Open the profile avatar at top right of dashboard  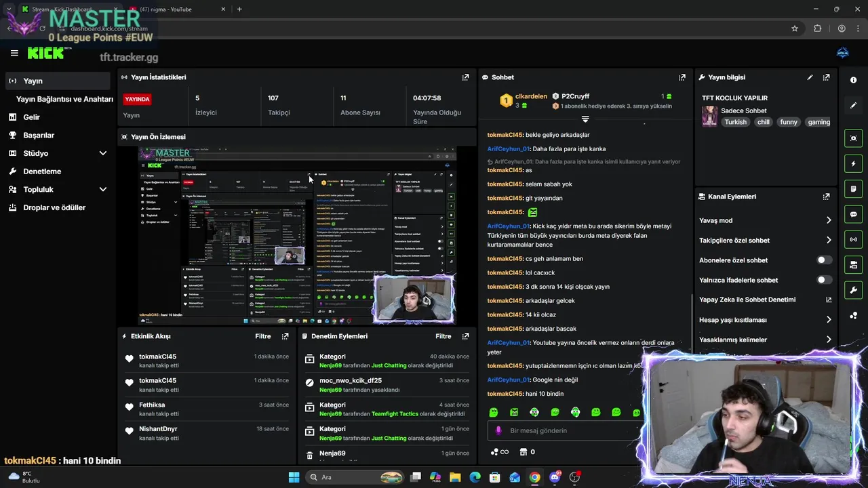843,53
